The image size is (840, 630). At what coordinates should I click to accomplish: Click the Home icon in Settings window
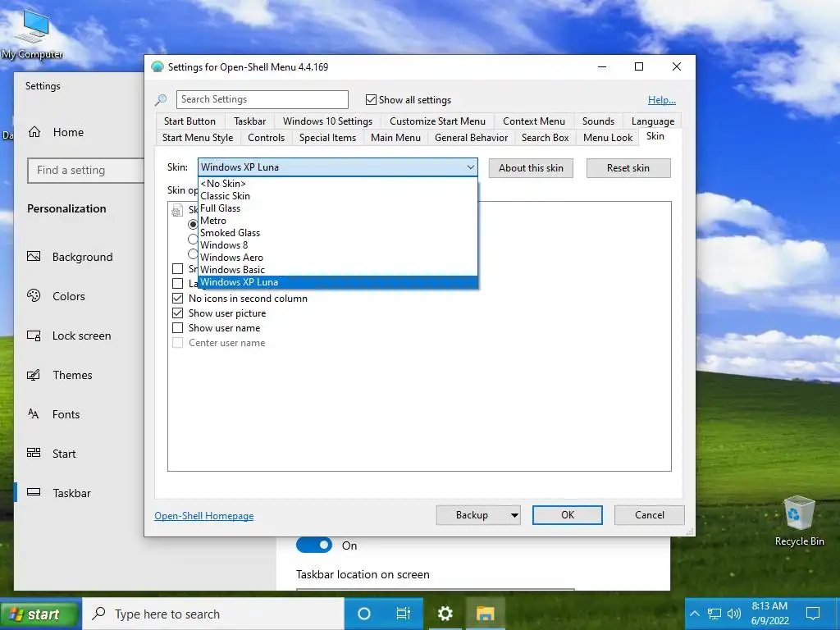tap(34, 132)
